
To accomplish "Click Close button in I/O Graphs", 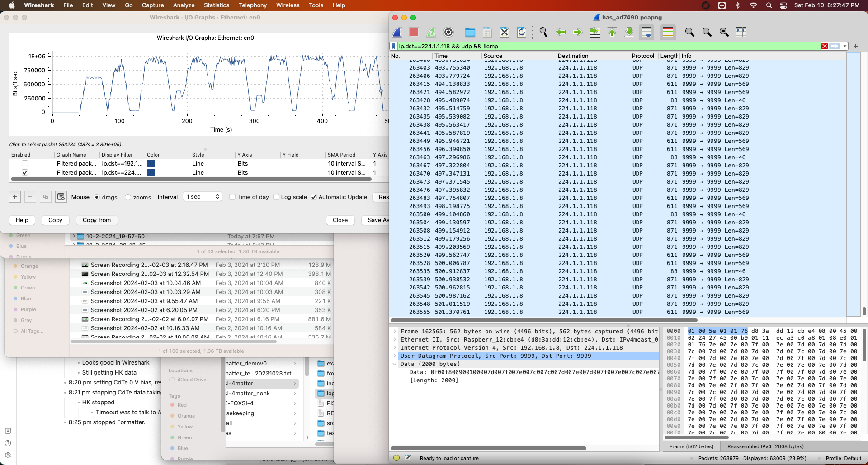I will tap(340, 220).
